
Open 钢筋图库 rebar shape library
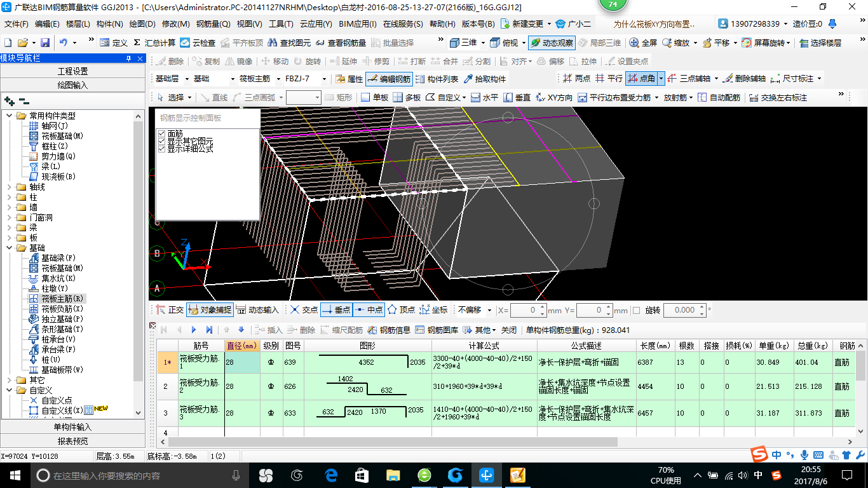click(437, 330)
